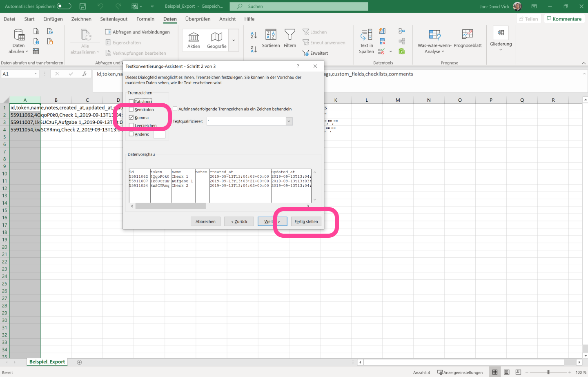Click Text in Spalten
Viewport: 588px width, 377px height.
click(366, 41)
